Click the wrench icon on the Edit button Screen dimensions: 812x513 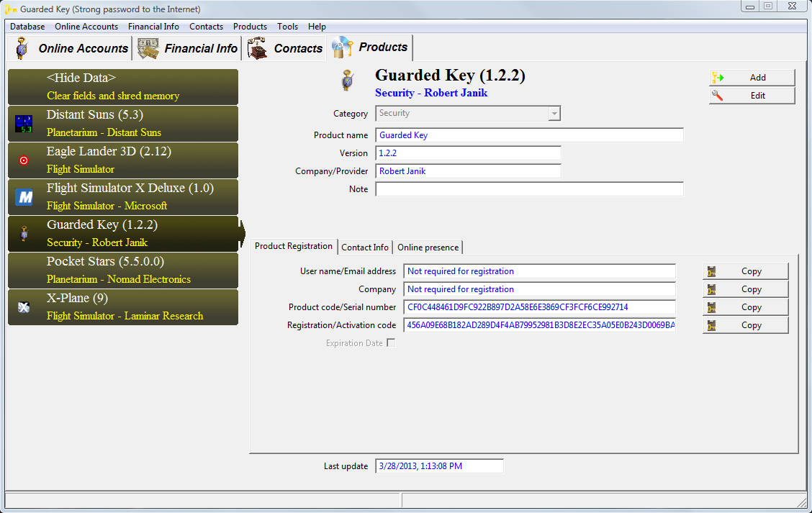click(x=717, y=95)
